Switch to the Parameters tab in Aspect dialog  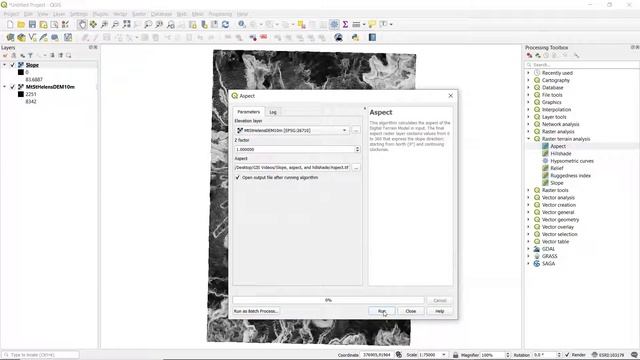249,112
